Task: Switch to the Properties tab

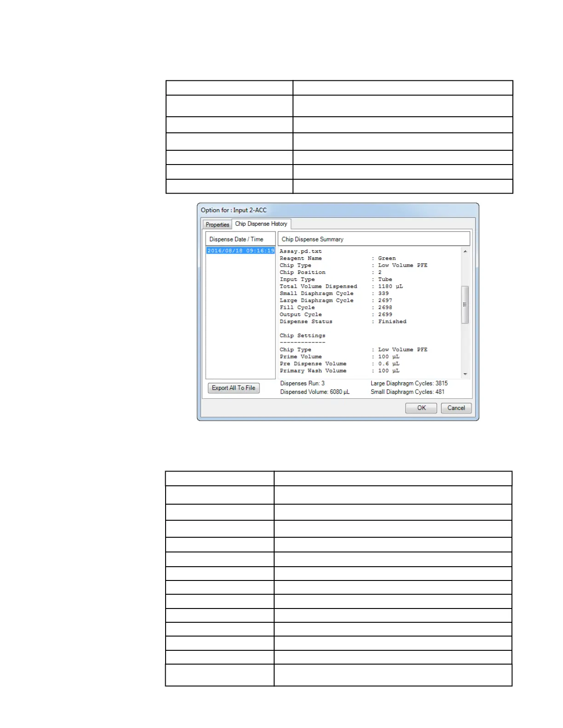Action: click(x=217, y=225)
